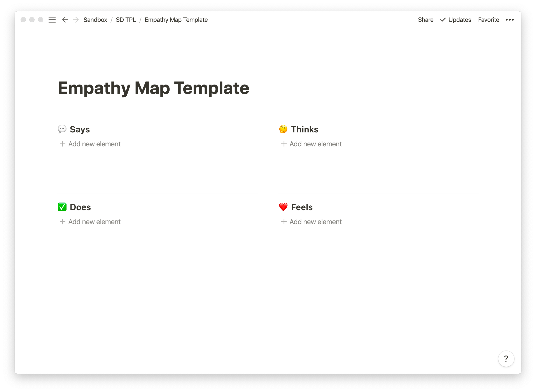Add new element under Says
The image size is (536, 392).
click(x=90, y=144)
